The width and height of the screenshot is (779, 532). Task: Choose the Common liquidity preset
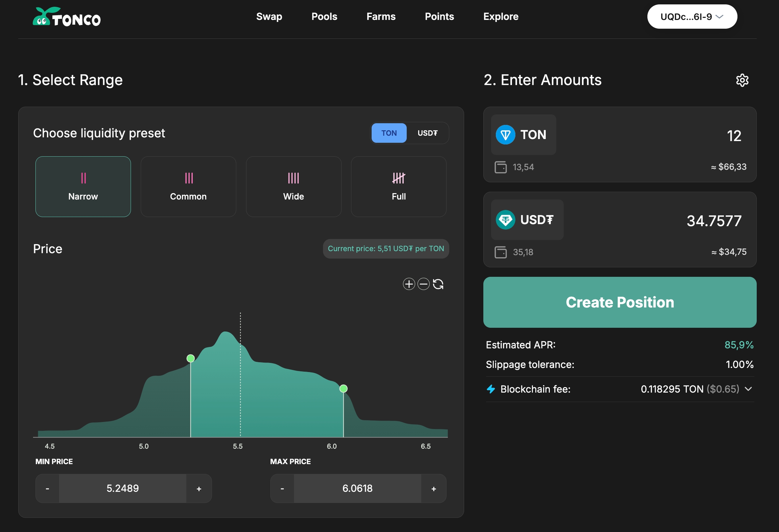point(188,186)
